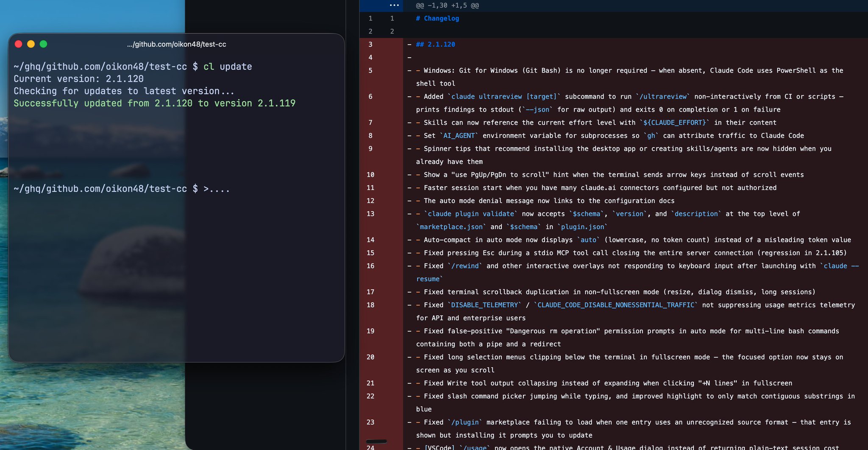Click 'Fixed pressing Esc during a stdio MCP' line
This screenshot has width=868, height=450.
point(632,253)
